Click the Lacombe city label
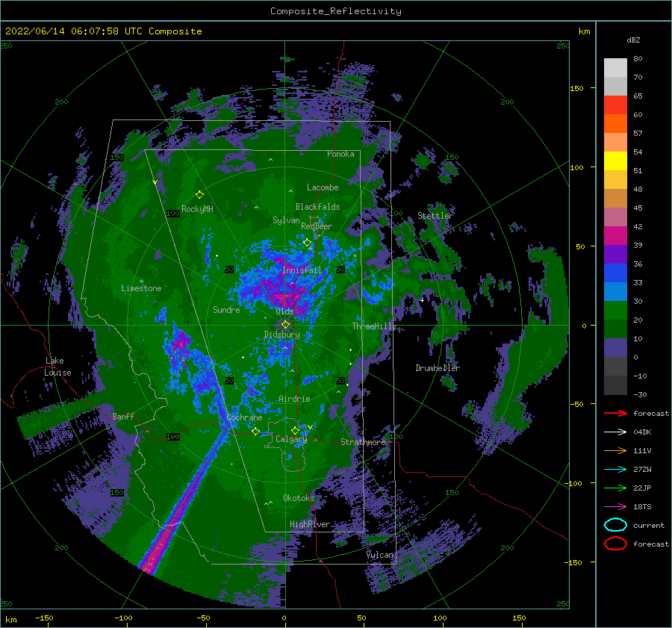The width and height of the screenshot is (672, 628). click(323, 187)
